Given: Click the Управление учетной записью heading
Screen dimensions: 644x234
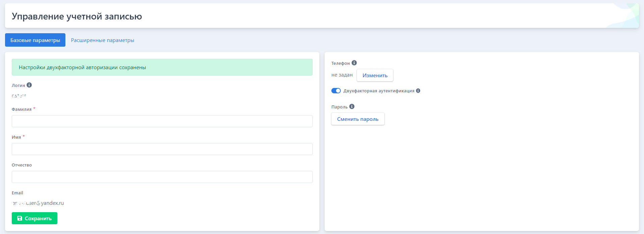Looking at the screenshot, I should 77,16.
